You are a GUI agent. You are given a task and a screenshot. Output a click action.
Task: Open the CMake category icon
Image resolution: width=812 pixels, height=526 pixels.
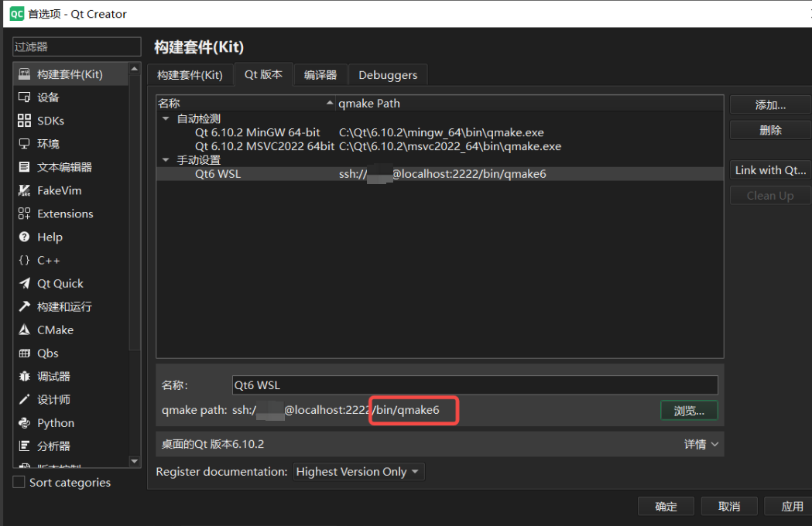(24, 330)
